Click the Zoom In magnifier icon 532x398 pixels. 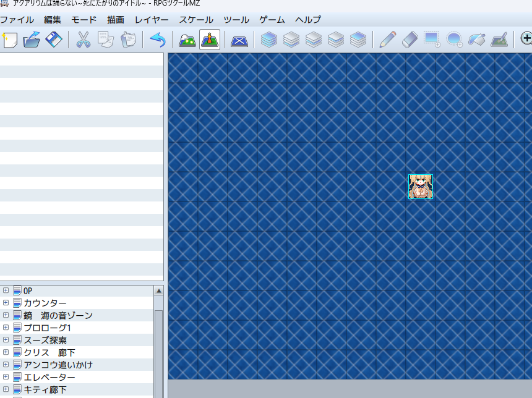click(x=526, y=38)
